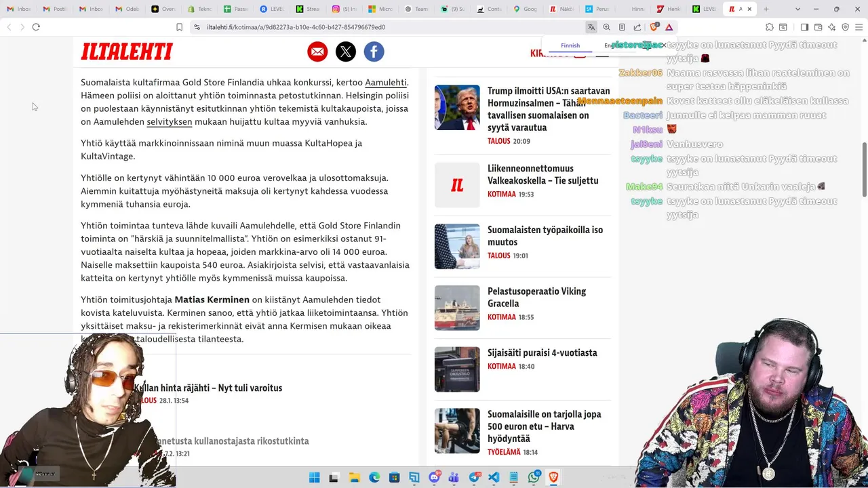This screenshot has height=488, width=868.
Task: Open Telegram from the taskbar
Action: 474,477
